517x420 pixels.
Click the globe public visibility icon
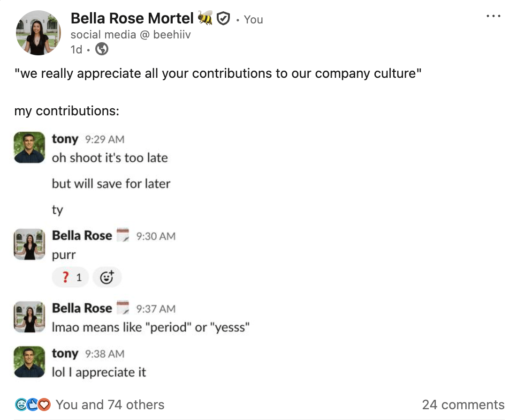[101, 49]
